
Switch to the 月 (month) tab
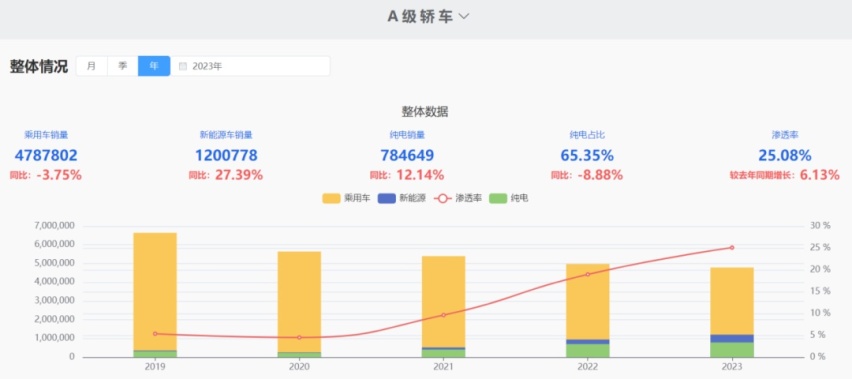[x=92, y=66]
